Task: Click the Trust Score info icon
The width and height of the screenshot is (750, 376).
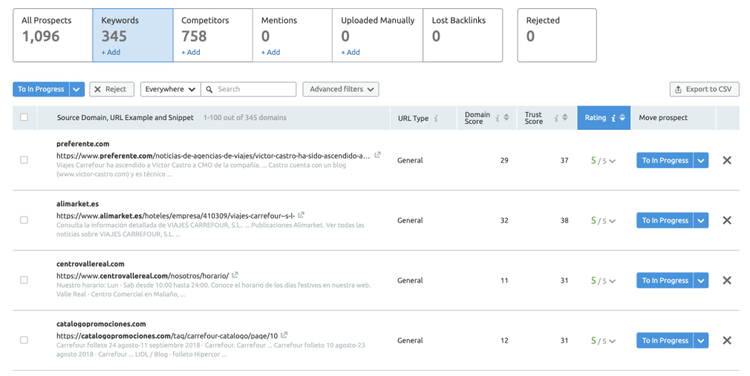Action: coord(556,118)
